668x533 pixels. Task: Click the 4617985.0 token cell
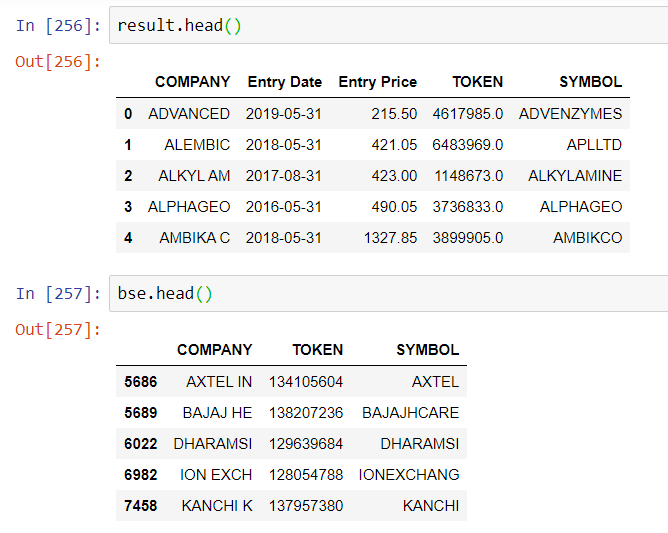468,114
